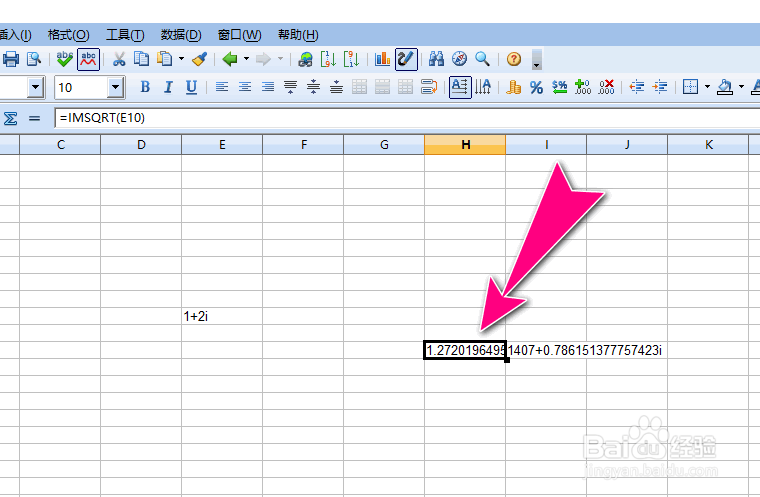Apply percent number format
Viewport: 760px width, 497px height.
pyautogui.click(x=536, y=88)
